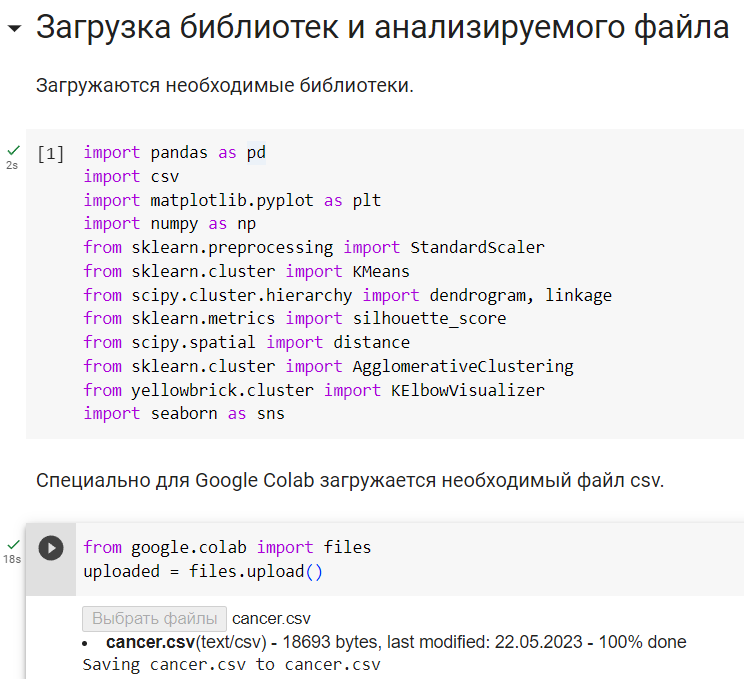The width and height of the screenshot is (744, 679).
Task: Click the 2s execution time label
Action: tap(12, 166)
